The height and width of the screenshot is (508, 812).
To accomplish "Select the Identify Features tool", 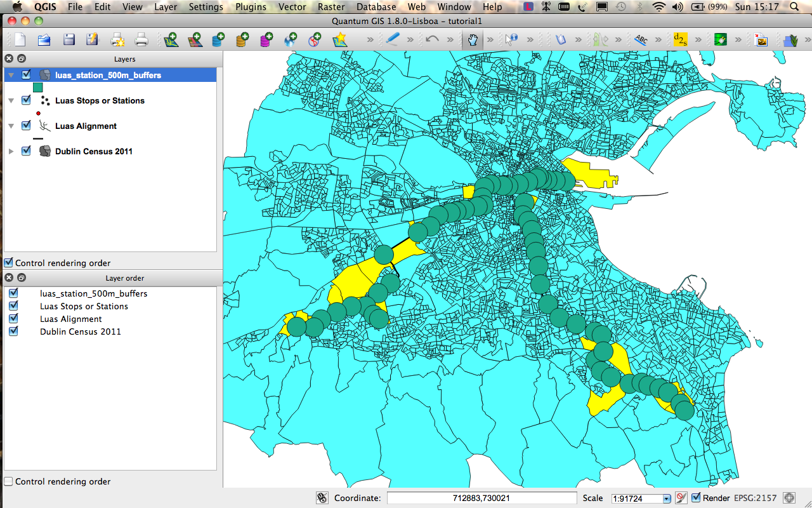I will coord(511,39).
